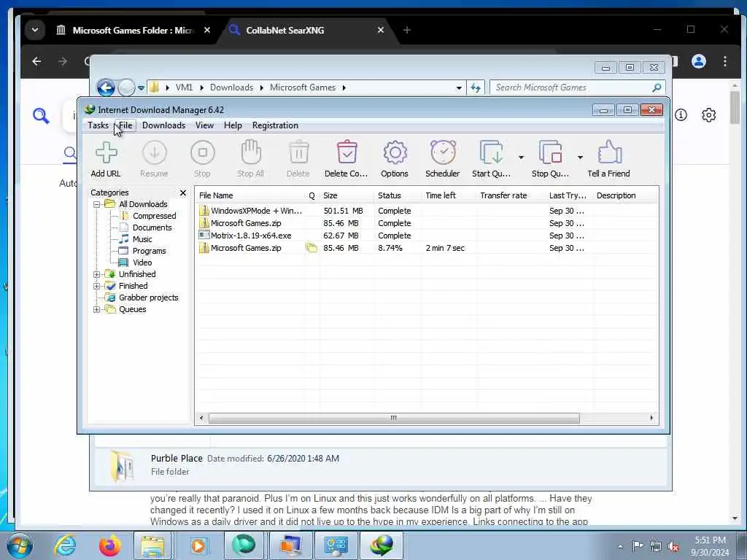Select Microsoft Games.zip downloading at 8.74%
Image resolution: width=747 pixels, height=560 pixels.
[427, 248]
